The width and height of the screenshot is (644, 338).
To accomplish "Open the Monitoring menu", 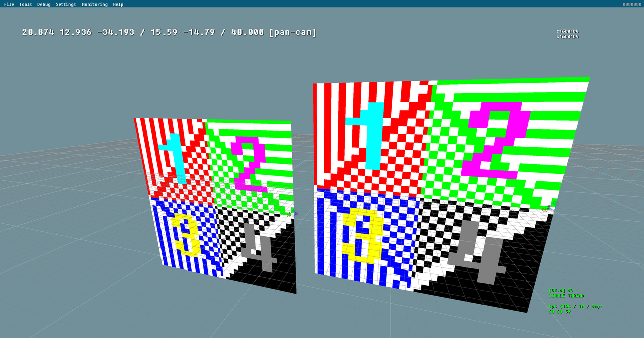I will (95, 4).
